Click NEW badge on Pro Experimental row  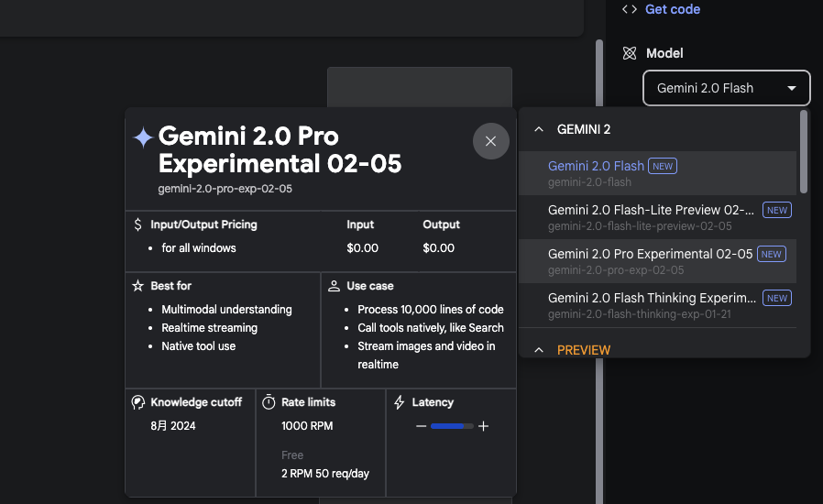pyautogui.click(x=771, y=254)
